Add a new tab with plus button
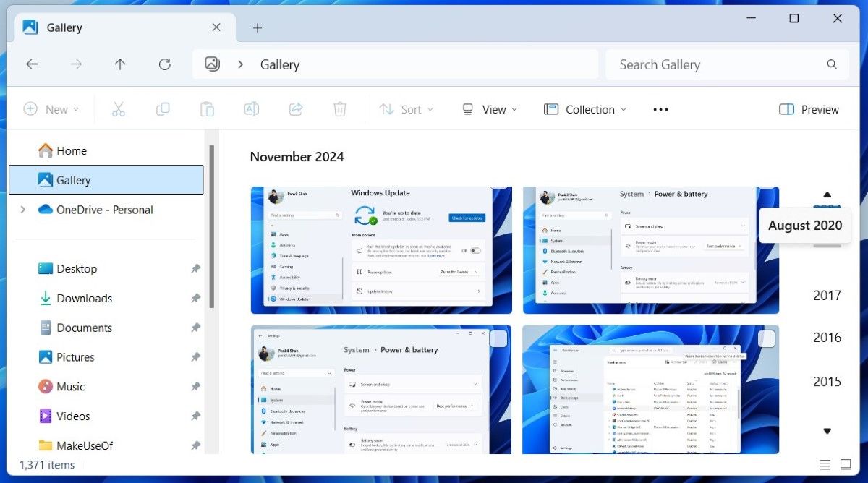 pyautogui.click(x=258, y=27)
